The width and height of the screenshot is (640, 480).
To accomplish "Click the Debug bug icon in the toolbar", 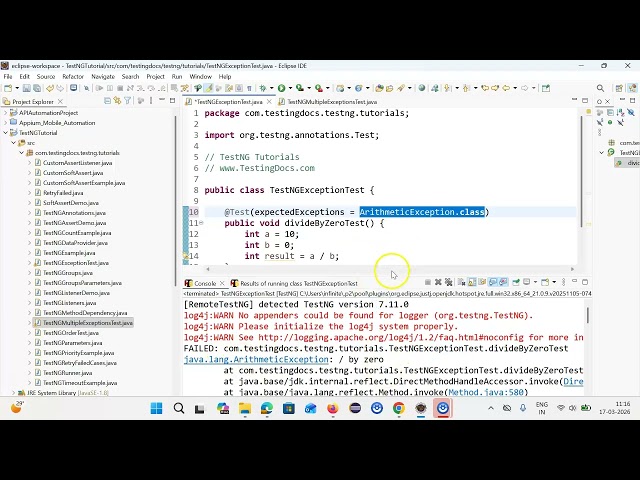I will (x=262, y=88).
